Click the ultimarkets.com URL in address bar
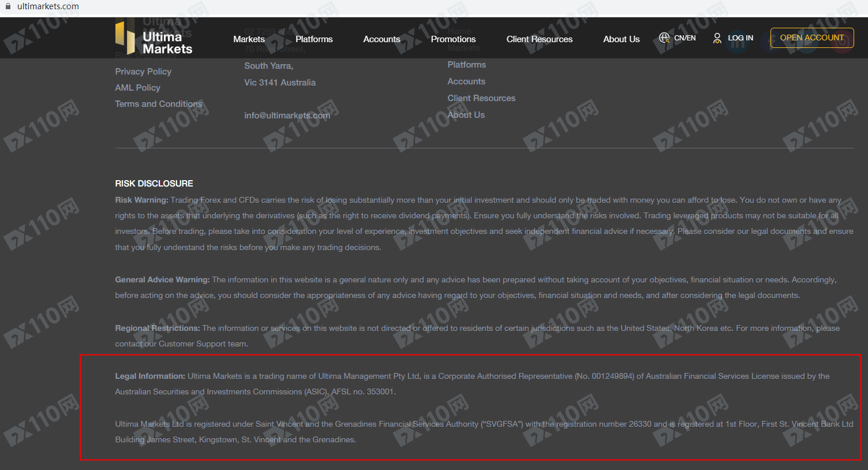 click(x=48, y=6)
